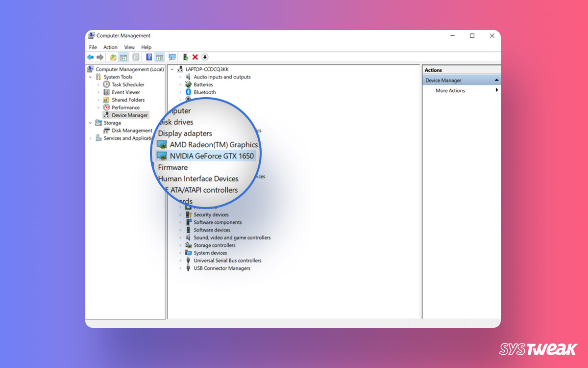Click the back navigation arrow icon
588x368 pixels.
pyautogui.click(x=90, y=57)
